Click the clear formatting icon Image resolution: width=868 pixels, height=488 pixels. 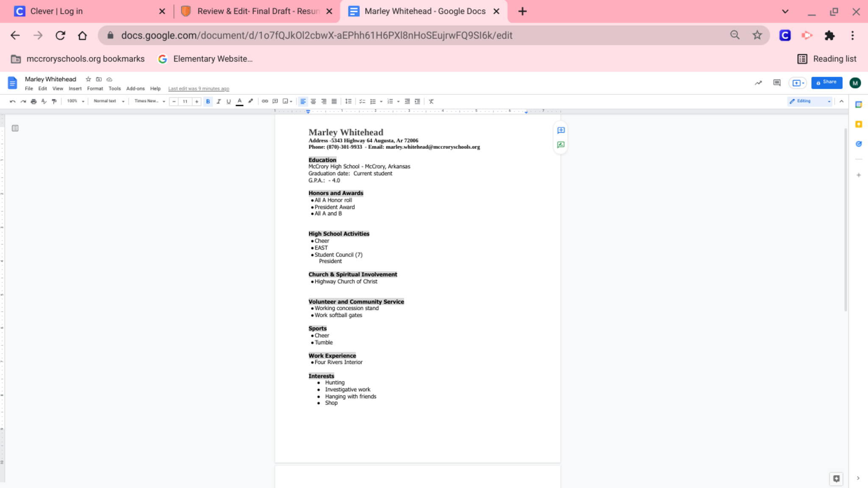click(x=431, y=101)
